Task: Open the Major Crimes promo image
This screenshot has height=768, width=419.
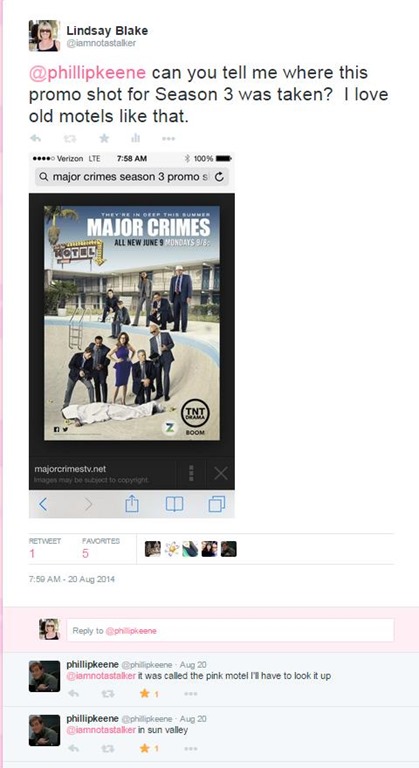Action: click(x=132, y=323)
